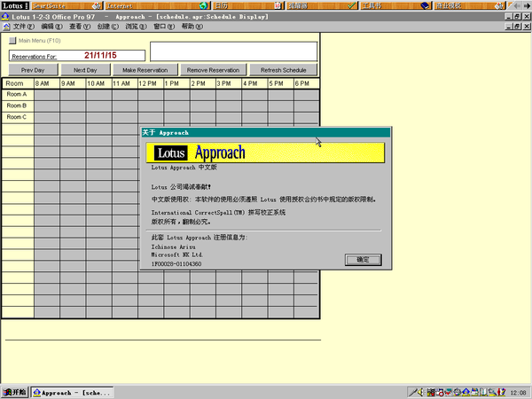Click the Prev Day button
This screenshot has width=532, height=399.
[x=33, y=70]
